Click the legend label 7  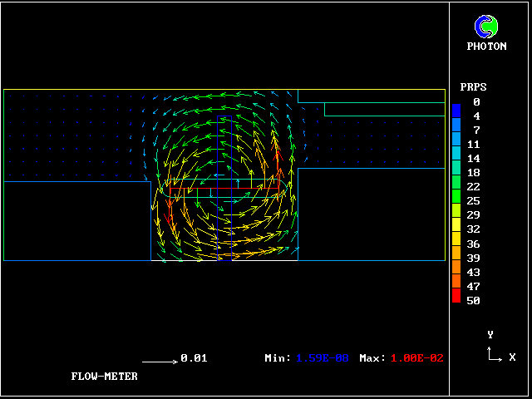click(476, 131)
